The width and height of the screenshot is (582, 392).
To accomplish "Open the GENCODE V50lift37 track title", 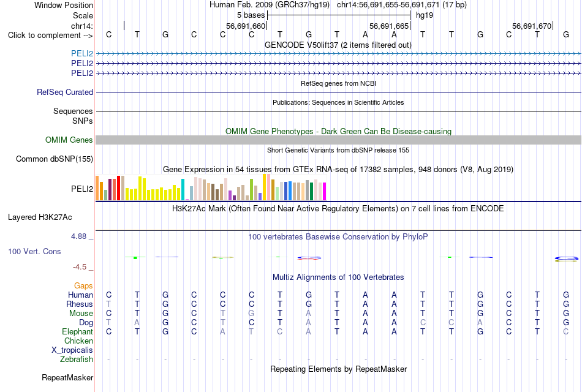I will 338,45.
